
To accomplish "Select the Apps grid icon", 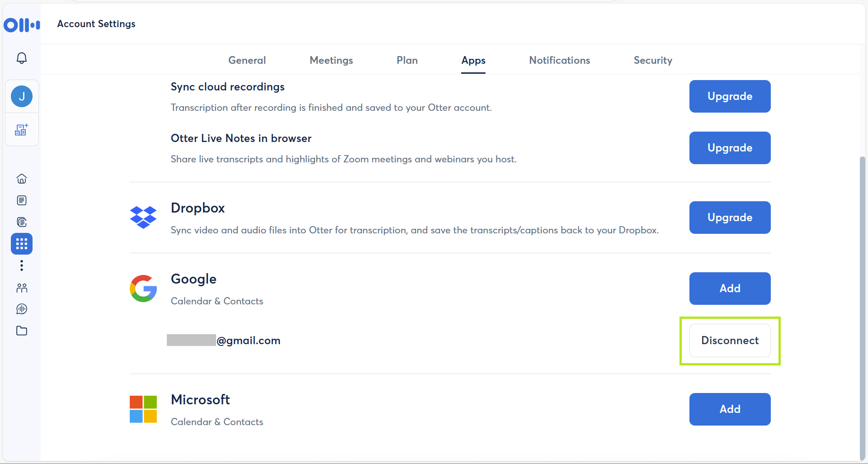I will (x=21, y=244).
